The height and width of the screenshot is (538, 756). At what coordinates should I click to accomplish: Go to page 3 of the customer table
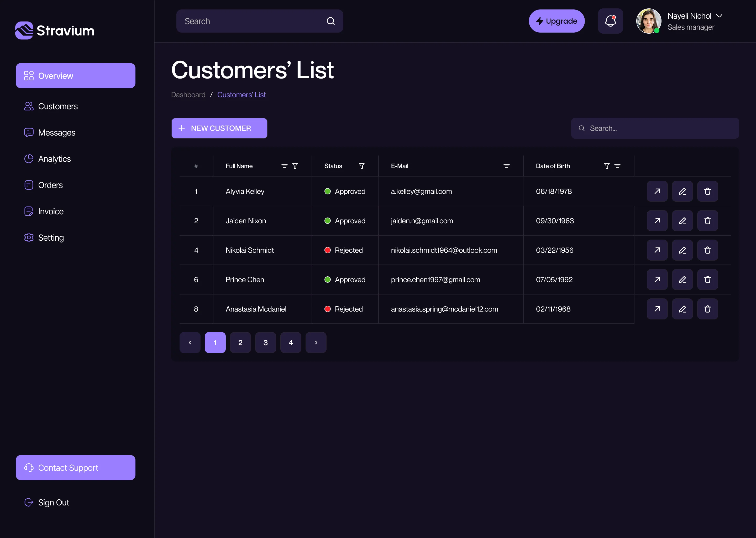click(x=265, y=343)
